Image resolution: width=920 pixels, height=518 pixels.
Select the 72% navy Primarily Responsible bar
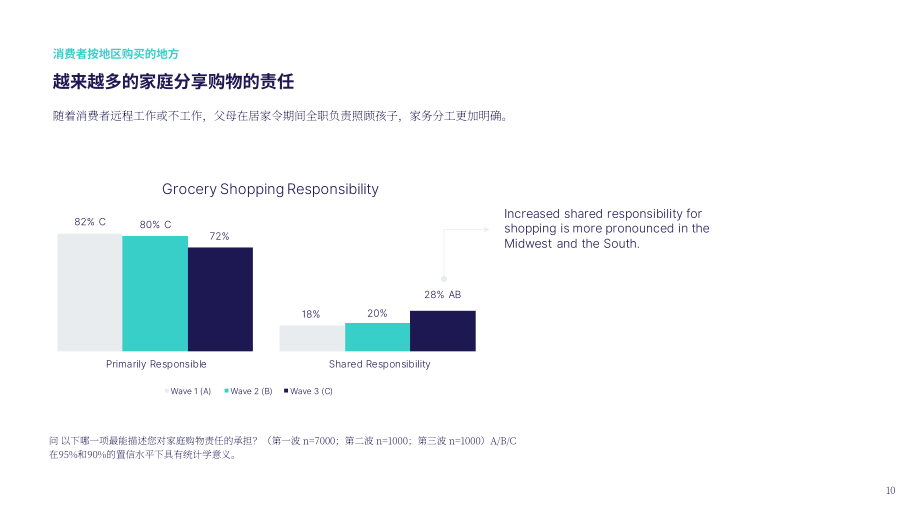tap(220, 299)
